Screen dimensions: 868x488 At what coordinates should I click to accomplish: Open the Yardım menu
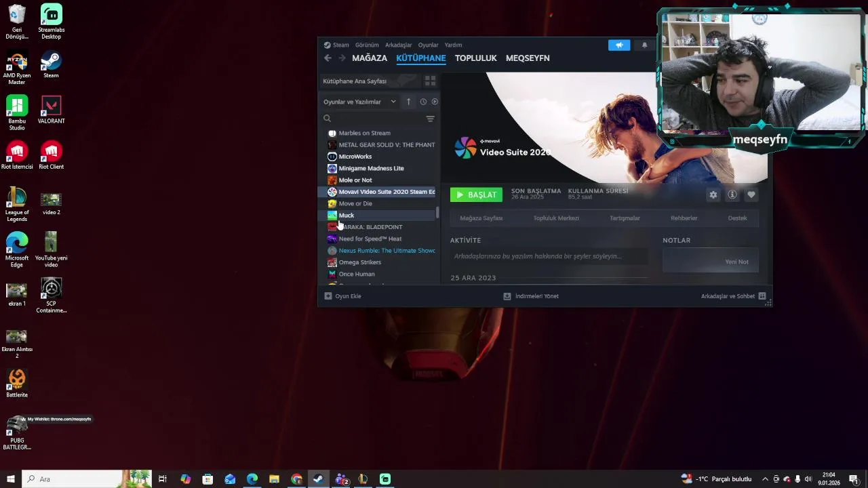(453, 45)
